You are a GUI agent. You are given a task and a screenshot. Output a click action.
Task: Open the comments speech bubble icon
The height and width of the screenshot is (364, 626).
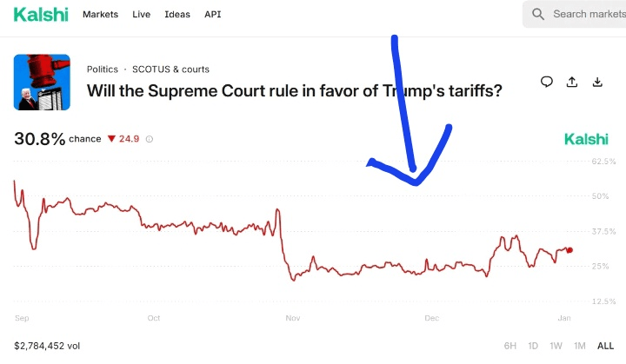(547, 82)
